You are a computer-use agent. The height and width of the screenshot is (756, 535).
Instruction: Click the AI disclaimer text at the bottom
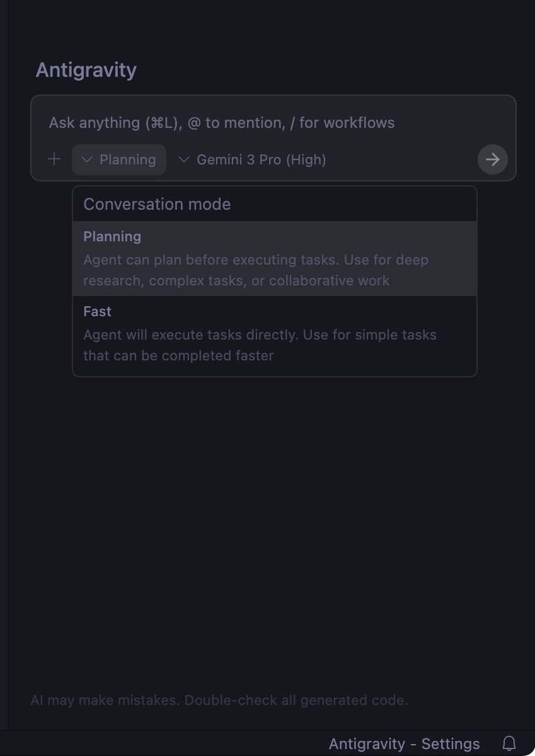coord(219,700)
